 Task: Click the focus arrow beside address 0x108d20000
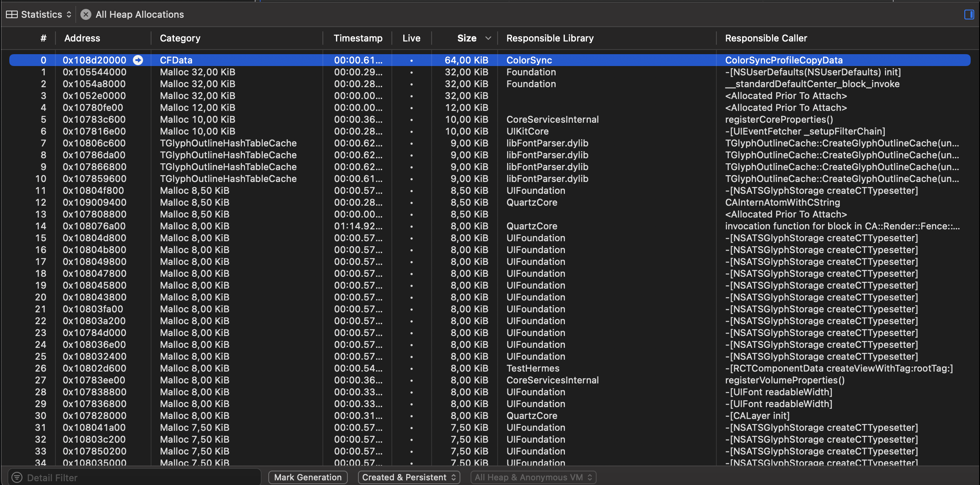[x=138, y=60]
